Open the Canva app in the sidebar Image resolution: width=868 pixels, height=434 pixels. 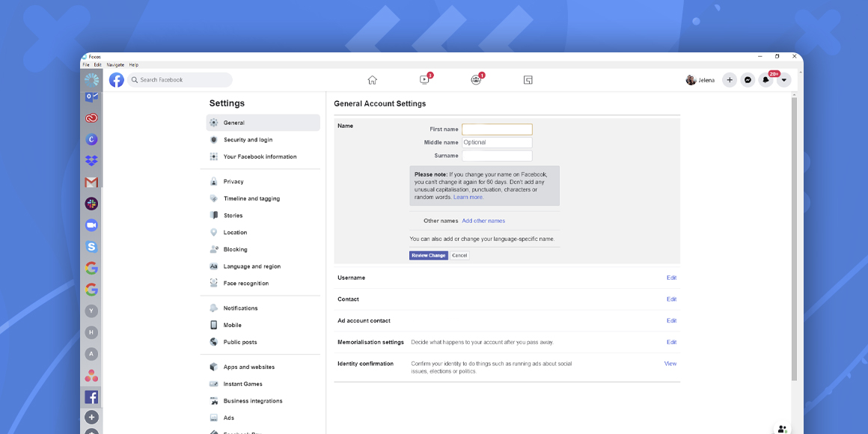click(91, 139)
